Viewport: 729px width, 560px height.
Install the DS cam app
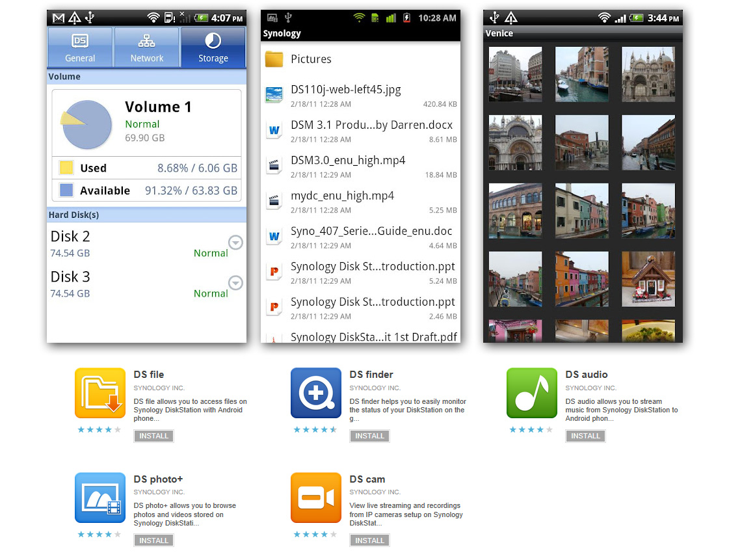(x=369, y=540)
